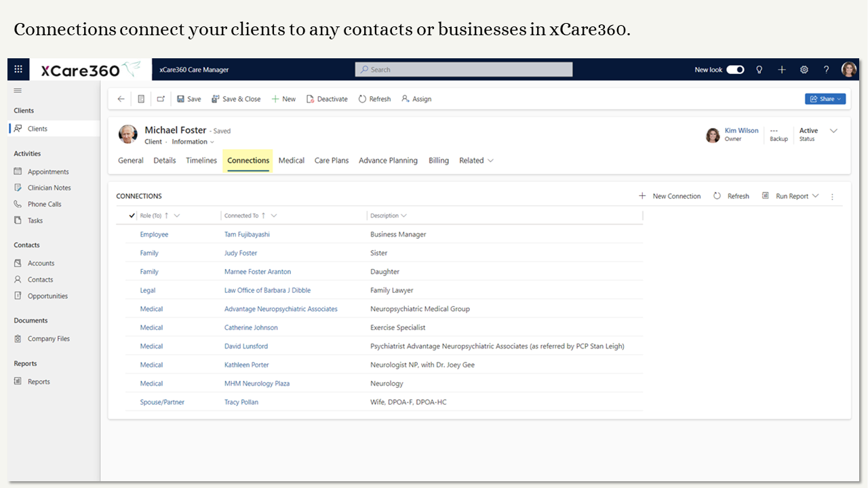Screen dimensions: 868x488
Task: Open the Marnee Foster Aranton link
Action: [258, 272]
